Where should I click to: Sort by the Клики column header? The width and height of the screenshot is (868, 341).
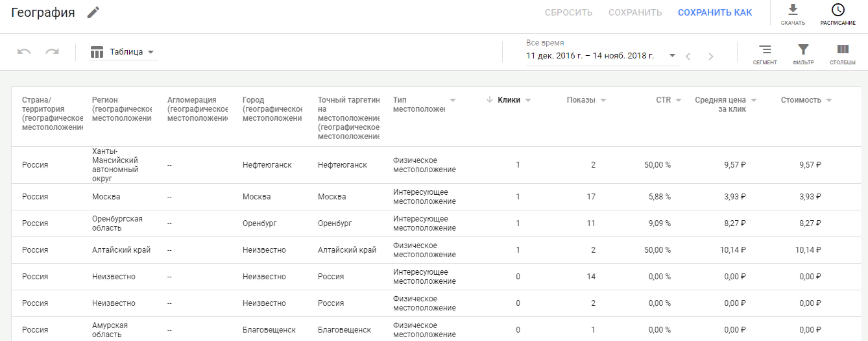(x=509, y=100)
